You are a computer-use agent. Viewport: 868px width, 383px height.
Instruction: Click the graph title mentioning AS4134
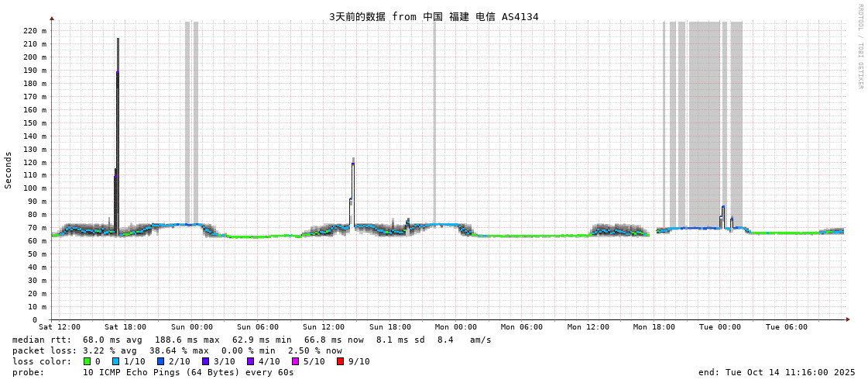pyautogui.click(x=434, y=16)
